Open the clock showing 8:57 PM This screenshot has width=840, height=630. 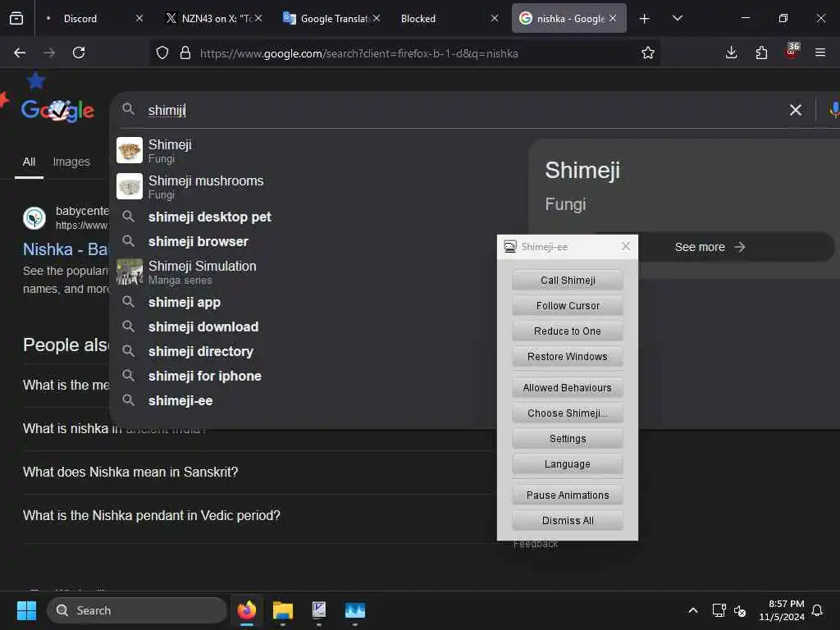tap(782, 610)
